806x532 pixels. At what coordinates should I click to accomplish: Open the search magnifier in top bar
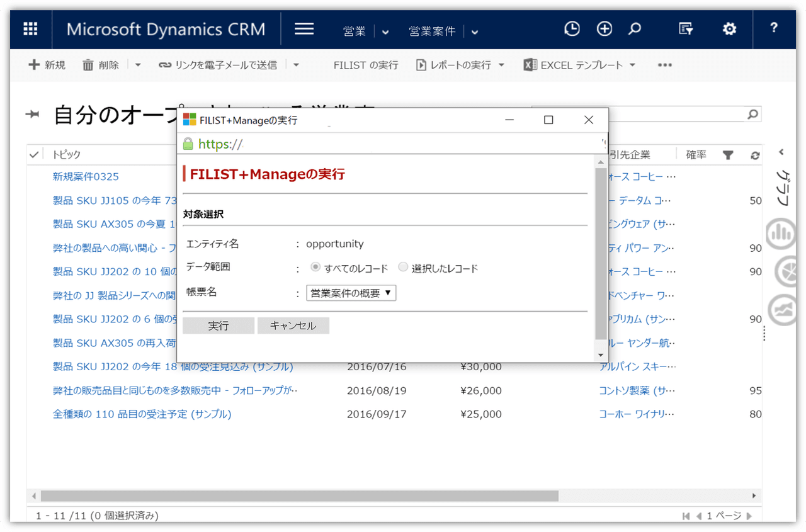(x=635, y=29)
